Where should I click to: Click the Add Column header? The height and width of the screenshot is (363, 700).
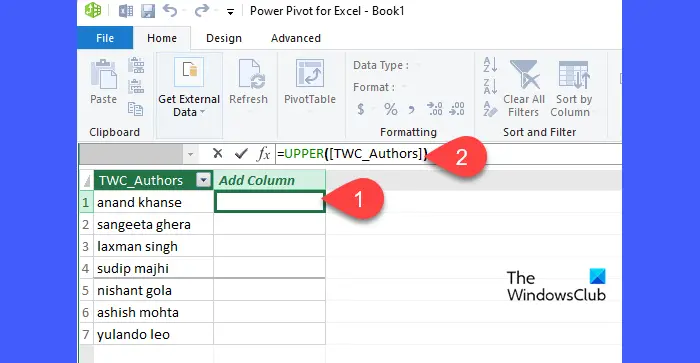click(270, 180)
